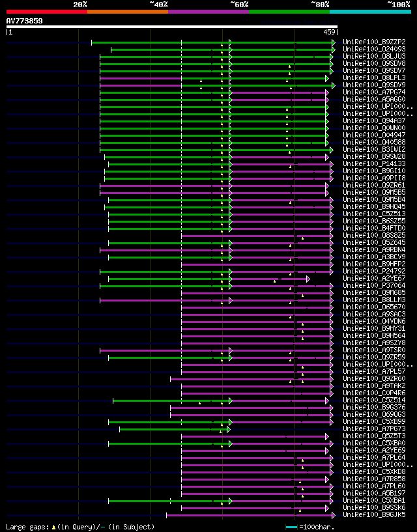The height and width of the screenshot is (532, 417).
Task: Select the white AV773859 query sequence bar
Action: pyautogui.click(x=172, y=27)
